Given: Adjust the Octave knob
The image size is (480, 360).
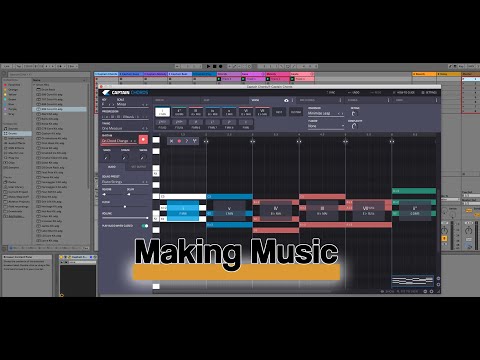Looking at the screenshot, I should [x=354, y=114].
